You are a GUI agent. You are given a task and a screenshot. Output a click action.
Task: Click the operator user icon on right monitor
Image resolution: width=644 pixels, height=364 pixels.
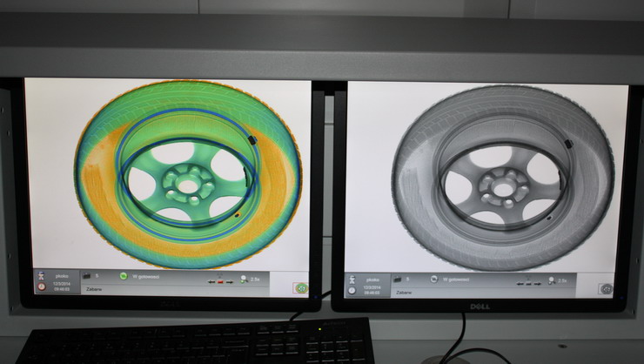(352, 279)
